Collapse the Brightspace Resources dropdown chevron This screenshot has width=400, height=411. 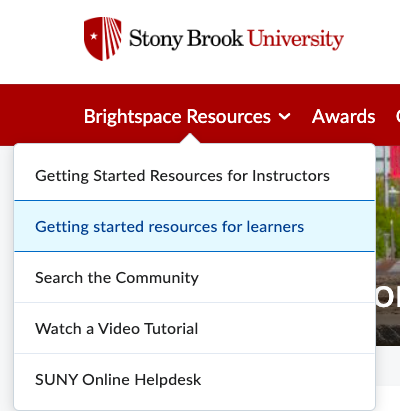pyautogui.click(x=284, y=116)
